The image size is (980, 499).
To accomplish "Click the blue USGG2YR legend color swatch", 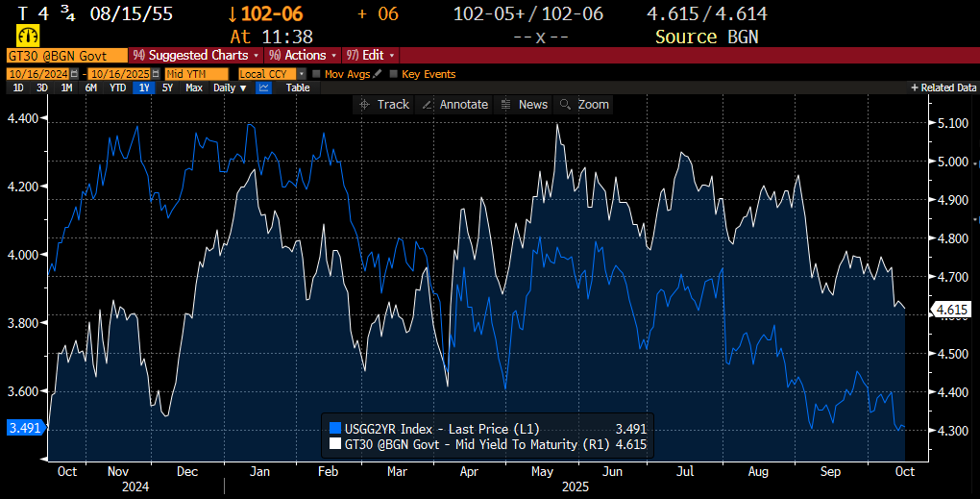I will pyautogui.click(x=334, y=429).
